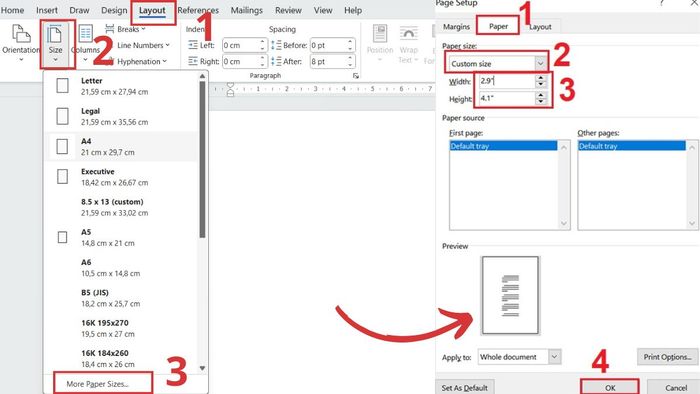Choose Letter paper size
The width and height of the screenshot is (700, 394).
[x=121, y=86]
